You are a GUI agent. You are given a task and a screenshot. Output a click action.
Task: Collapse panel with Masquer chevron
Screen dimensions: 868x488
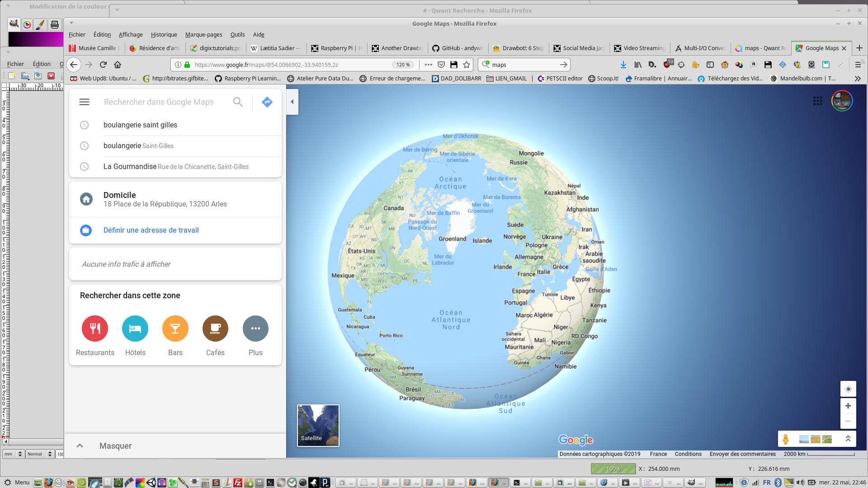point(80,446)
